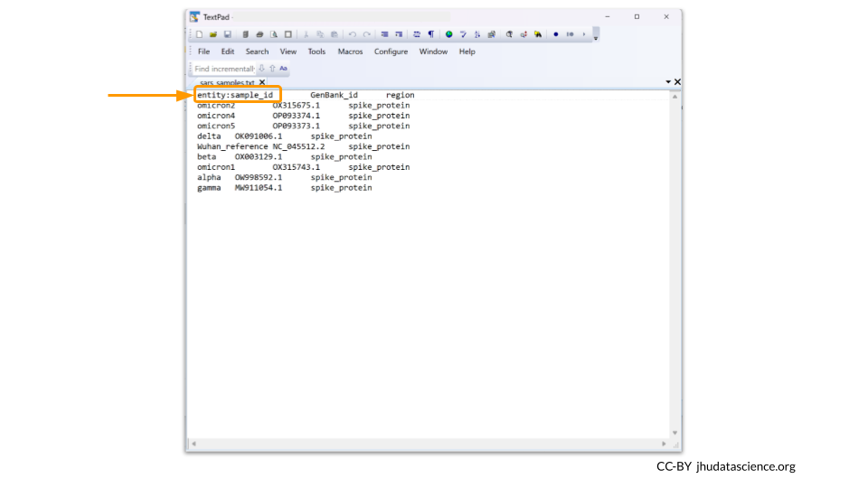Click MW911054.1 accession text
The height and width of the screenshot is (488, 868).
coord(259,188)
